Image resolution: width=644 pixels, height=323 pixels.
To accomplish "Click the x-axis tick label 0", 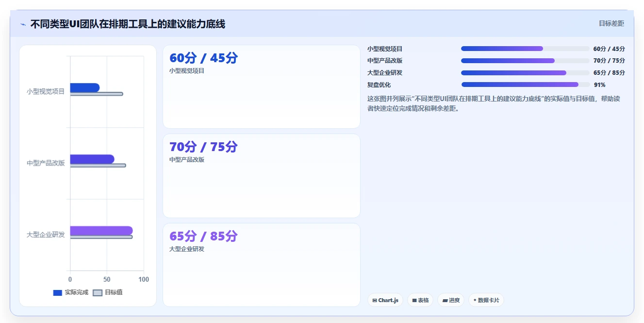I will pyautogui.click(x=70, y=279).
